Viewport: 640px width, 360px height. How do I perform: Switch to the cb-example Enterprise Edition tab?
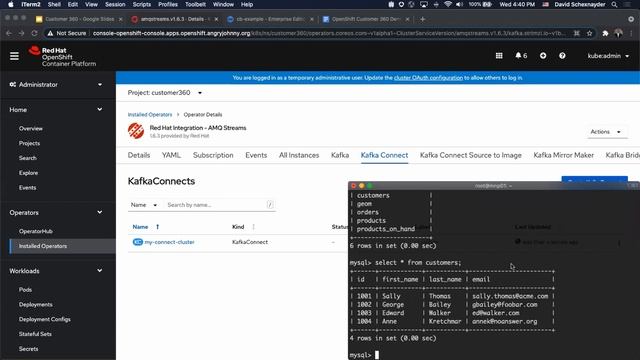(270, 19)
